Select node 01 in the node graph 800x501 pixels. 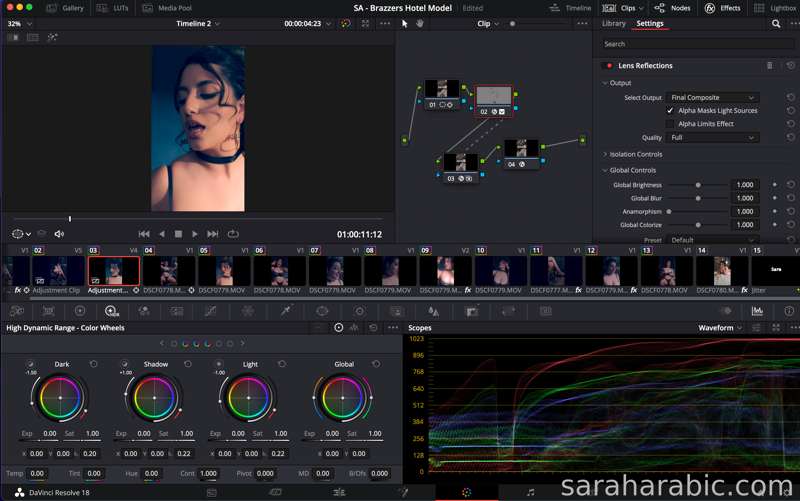442,95
